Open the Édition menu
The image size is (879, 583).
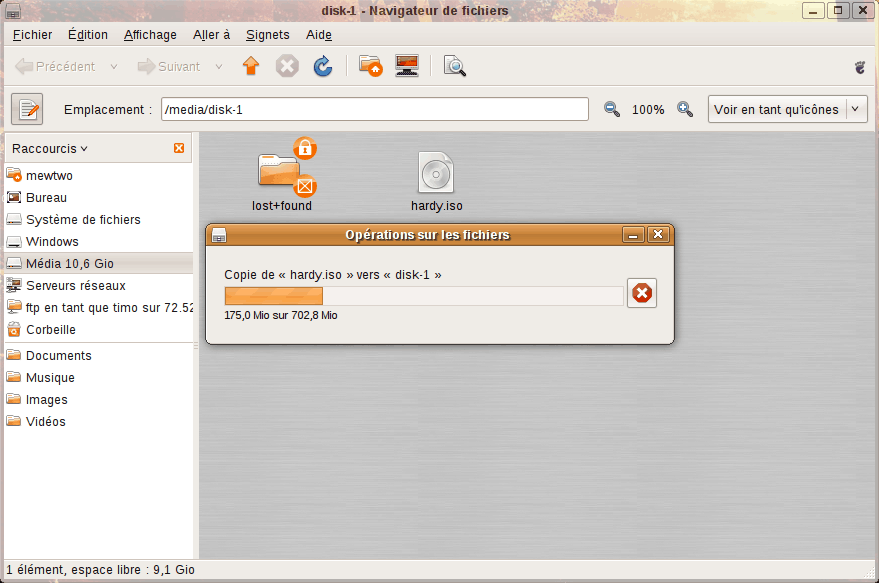(88, 35)
